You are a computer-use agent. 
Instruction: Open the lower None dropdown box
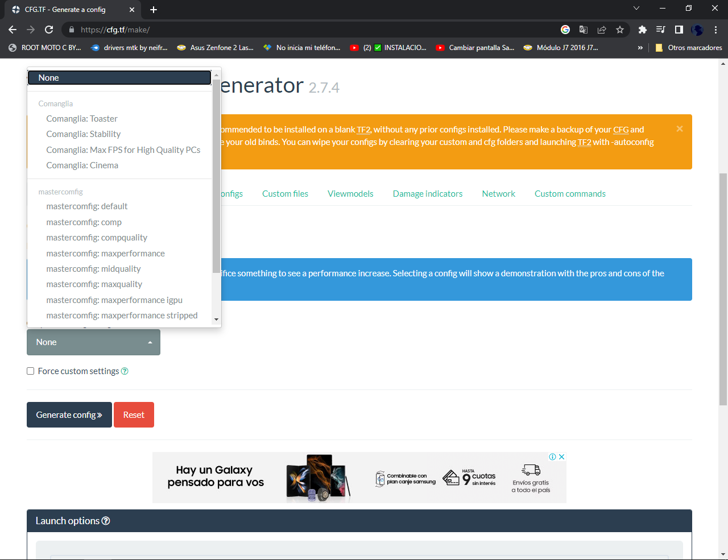(93, 342)
